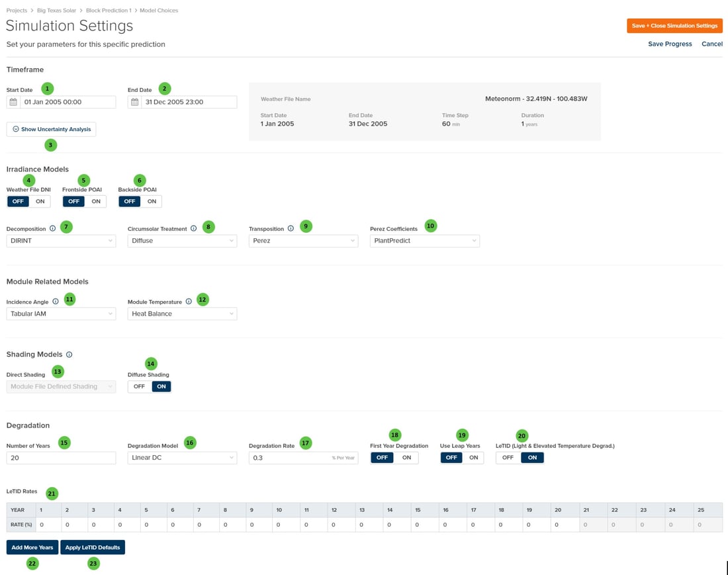Click LeTID rate cell for year 20

point(565,525)
